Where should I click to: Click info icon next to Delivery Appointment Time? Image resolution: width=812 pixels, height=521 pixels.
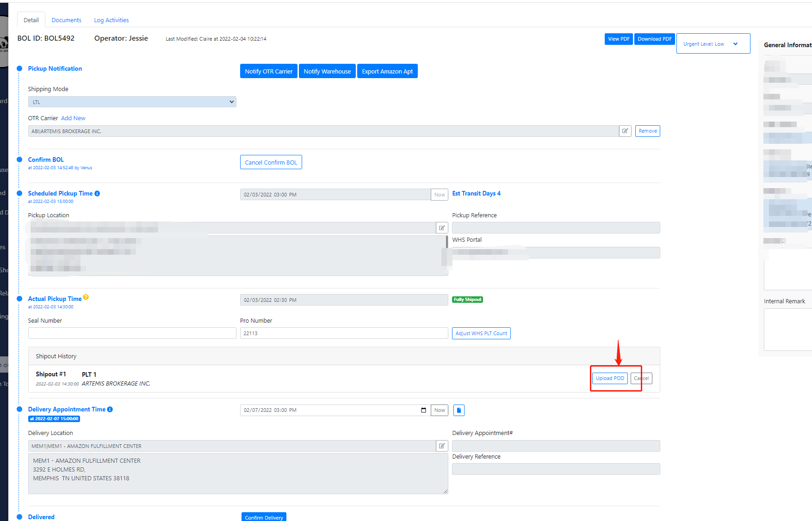click(110, 410)
